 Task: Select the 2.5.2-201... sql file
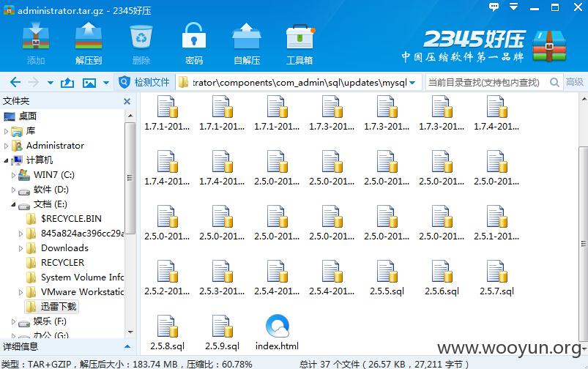pos(167,277)
